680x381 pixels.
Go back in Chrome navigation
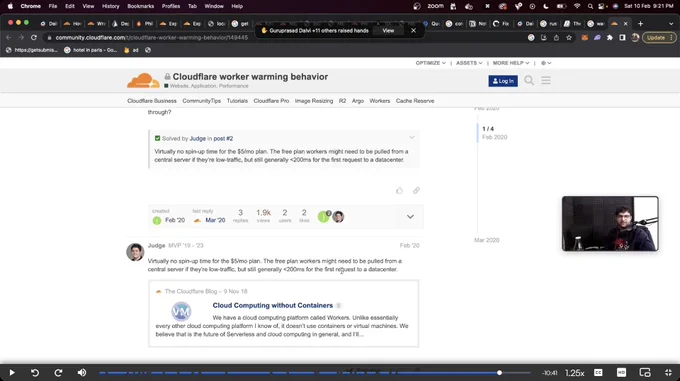9,38
